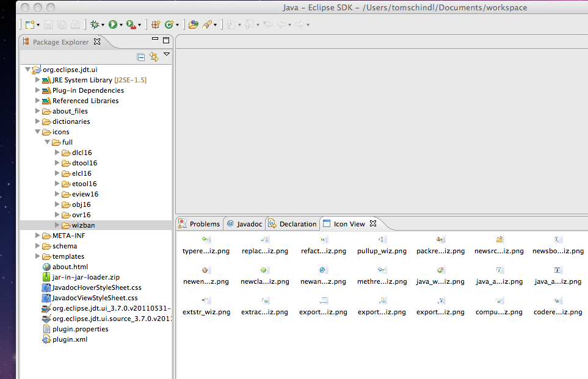Open the dropdown arrow beside the Run button
The image size is (588, 379).
pos(121,26)
